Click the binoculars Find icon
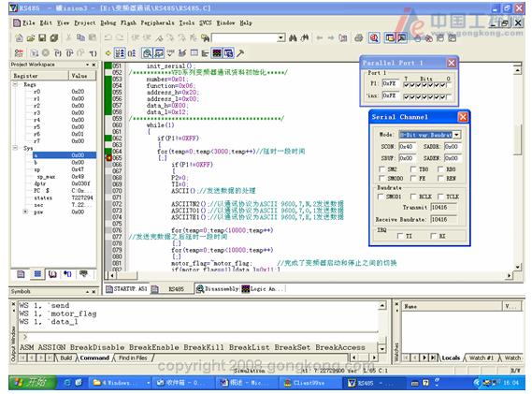This screenshot has width=532, height=394. coord(294,38)
